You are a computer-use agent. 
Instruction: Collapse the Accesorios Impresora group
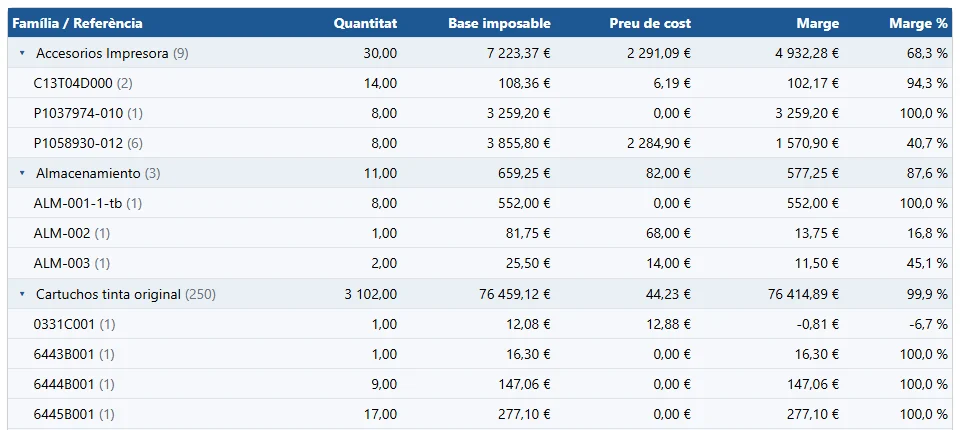[22, 53]
